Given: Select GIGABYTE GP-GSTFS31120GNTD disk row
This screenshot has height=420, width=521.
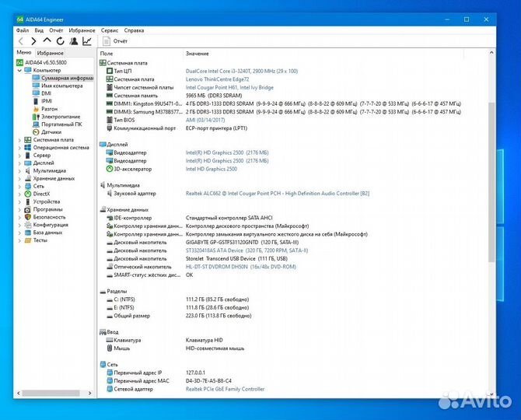Looking at the screenshot, I should pyautogui.click(x=202, y=242).
